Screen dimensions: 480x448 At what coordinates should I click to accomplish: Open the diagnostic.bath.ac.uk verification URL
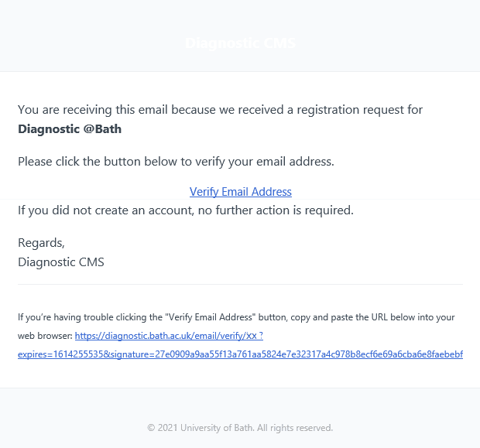click(169, 336)
